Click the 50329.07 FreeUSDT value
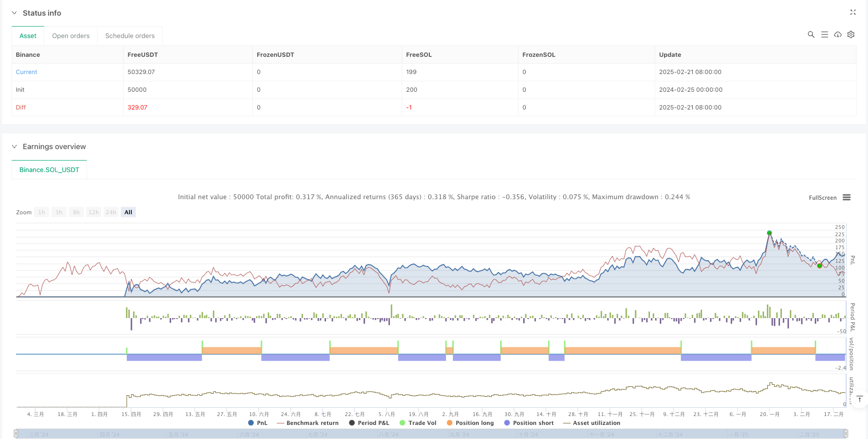Viewport: 868px width, 439px height. [x=141, y=72]
